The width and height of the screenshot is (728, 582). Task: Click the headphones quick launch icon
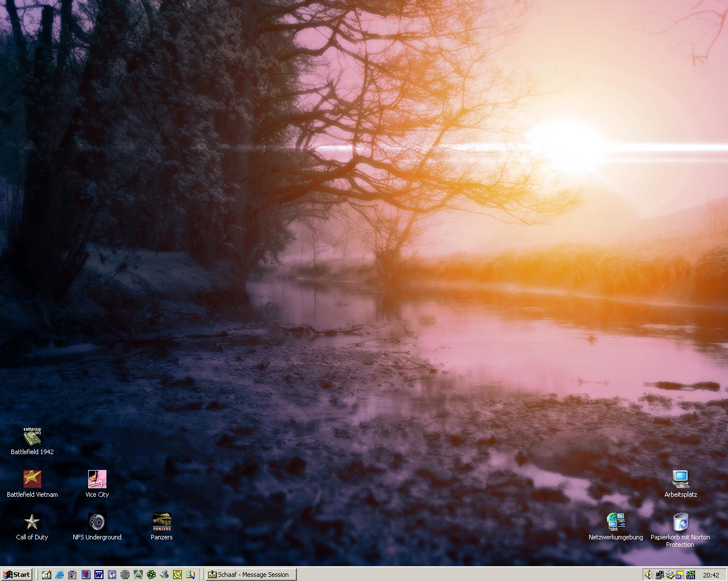[112, 575]
